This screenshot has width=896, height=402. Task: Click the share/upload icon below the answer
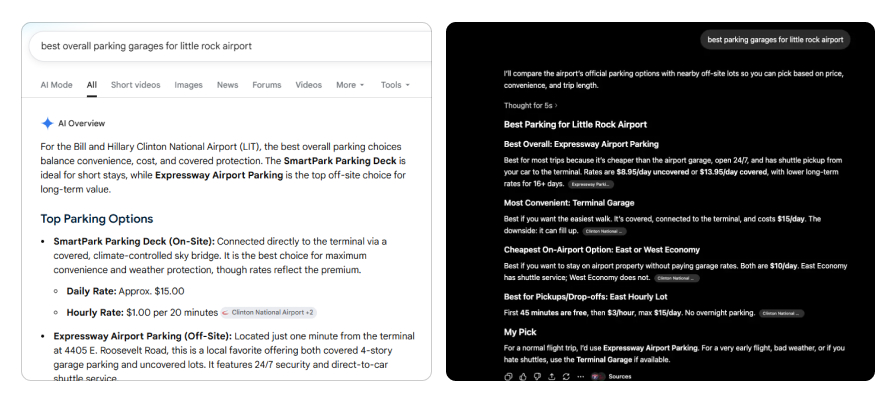coord(551,376)
